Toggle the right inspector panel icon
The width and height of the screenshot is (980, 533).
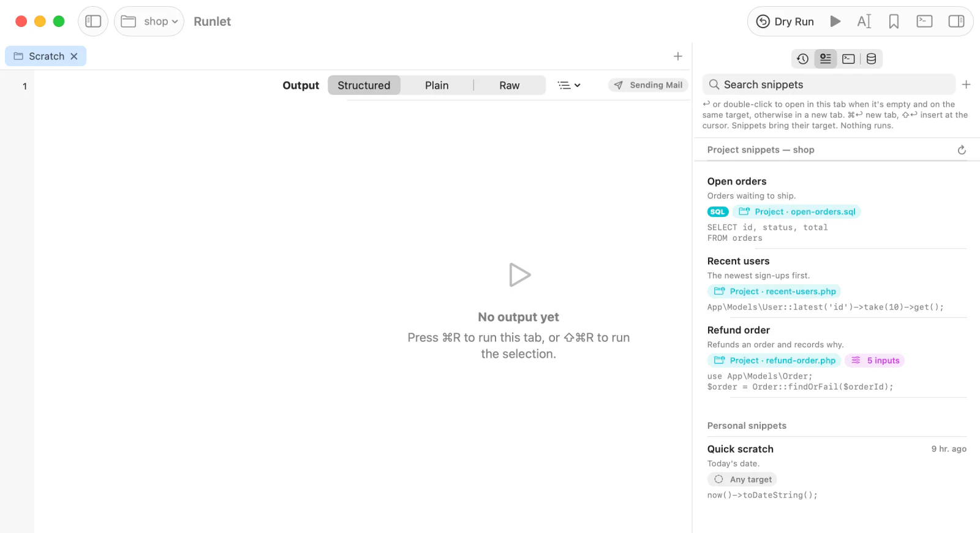click(956, 21)
